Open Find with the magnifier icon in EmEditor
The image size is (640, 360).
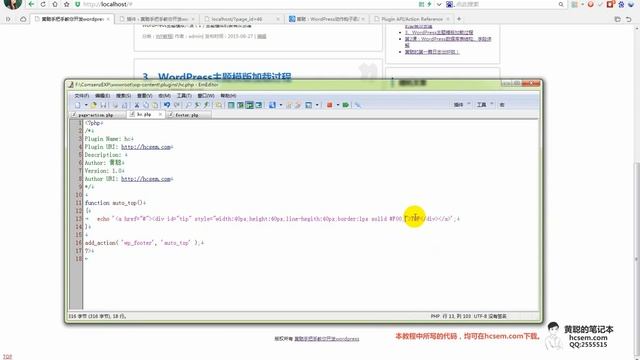[x=189, y=105]
